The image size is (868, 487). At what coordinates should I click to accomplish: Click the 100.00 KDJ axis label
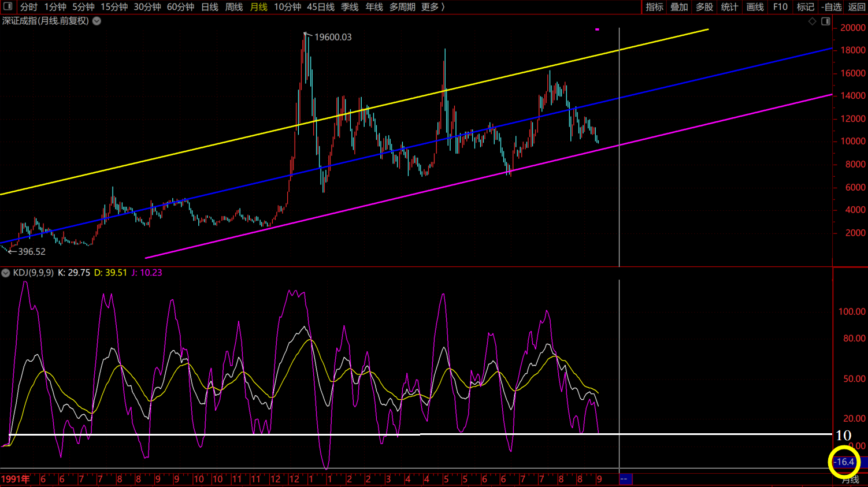[x=852, y=311]
